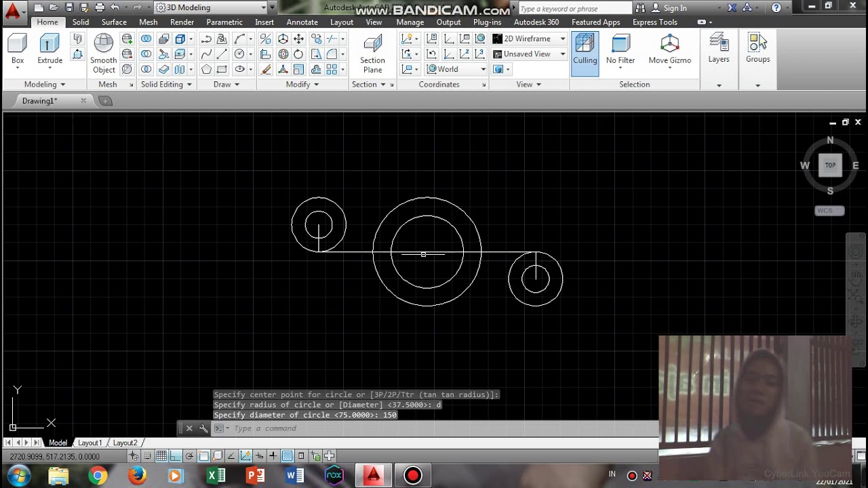The height and width of the screenshot is (488, 868).
Task: Select the Spline draw tool
Action: click(x=206, y=54)
